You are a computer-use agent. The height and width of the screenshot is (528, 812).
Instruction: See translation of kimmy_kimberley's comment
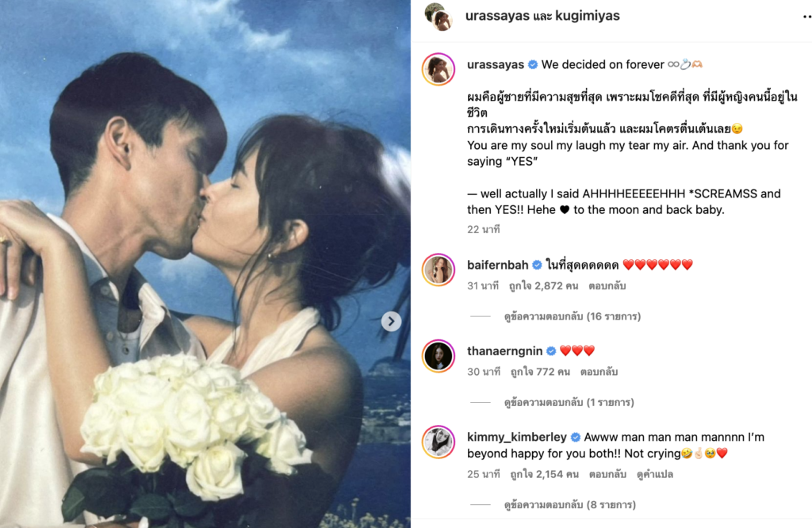(x=654, y=474)
